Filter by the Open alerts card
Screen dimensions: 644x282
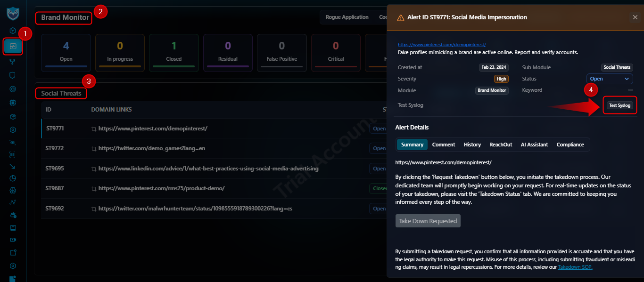pos(66,53)
